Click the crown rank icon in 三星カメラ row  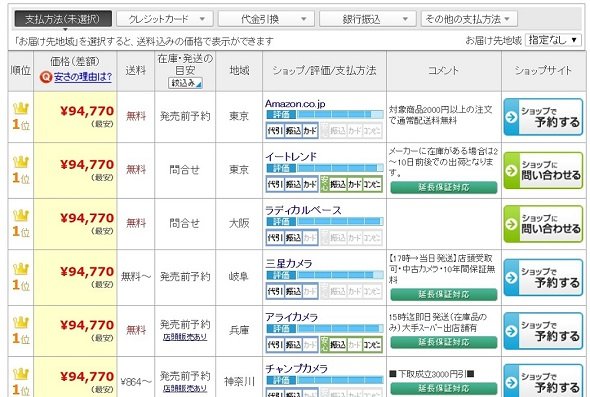coord(21,269)
